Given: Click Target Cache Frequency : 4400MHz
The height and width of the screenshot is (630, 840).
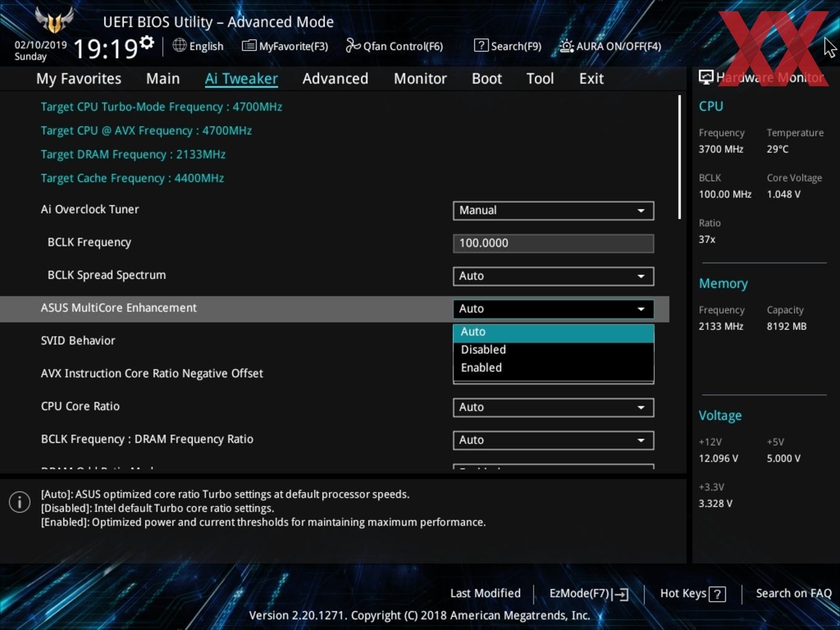Looking at the screenshot, I should 132,178.
